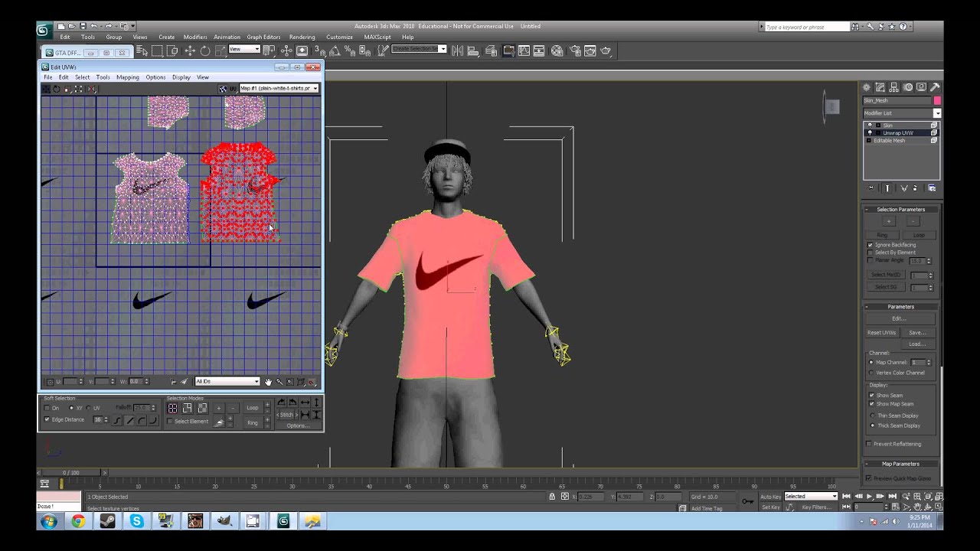
Task: Select Unwrap UVW in modifier stack
Action: pos(897,133)
